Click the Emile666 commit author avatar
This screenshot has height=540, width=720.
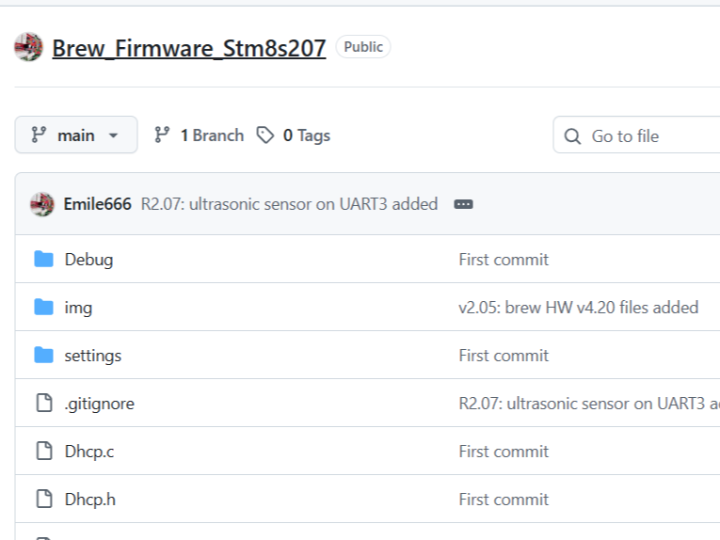click(42, 204)
